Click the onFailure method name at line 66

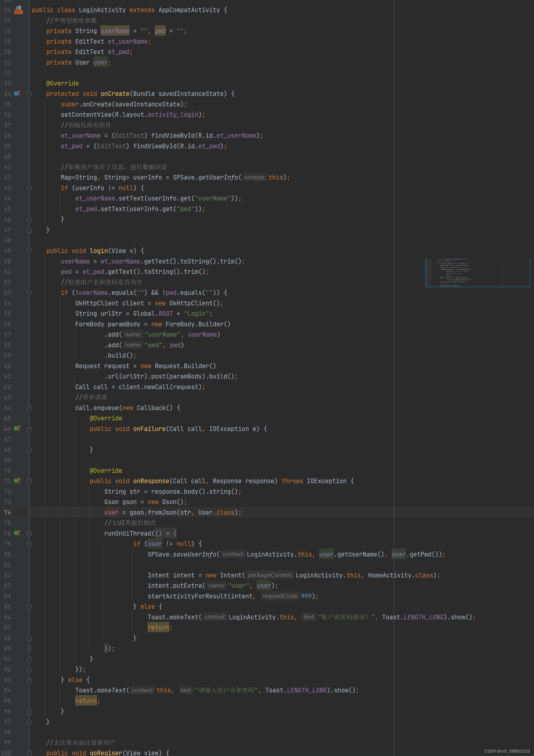[x=149, y=429]
